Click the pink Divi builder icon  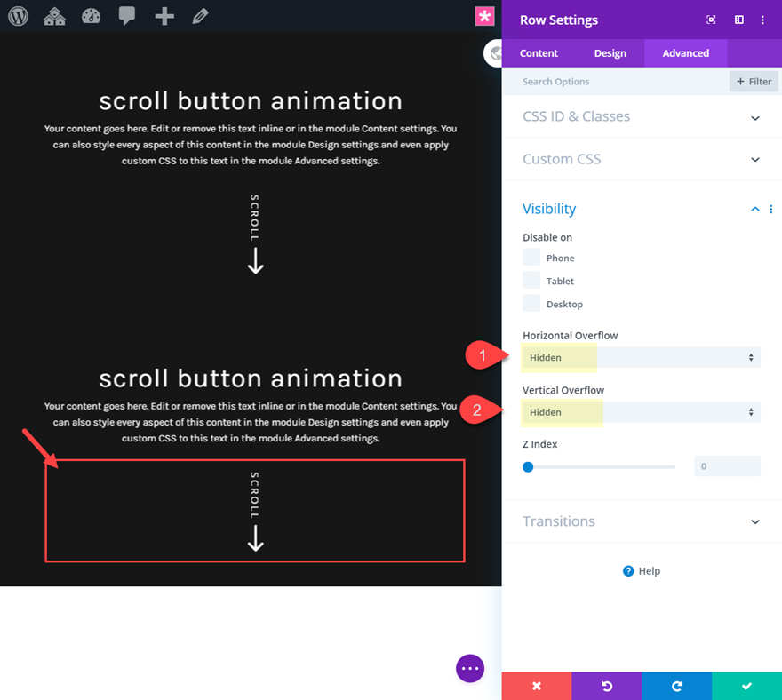(484, 16)
